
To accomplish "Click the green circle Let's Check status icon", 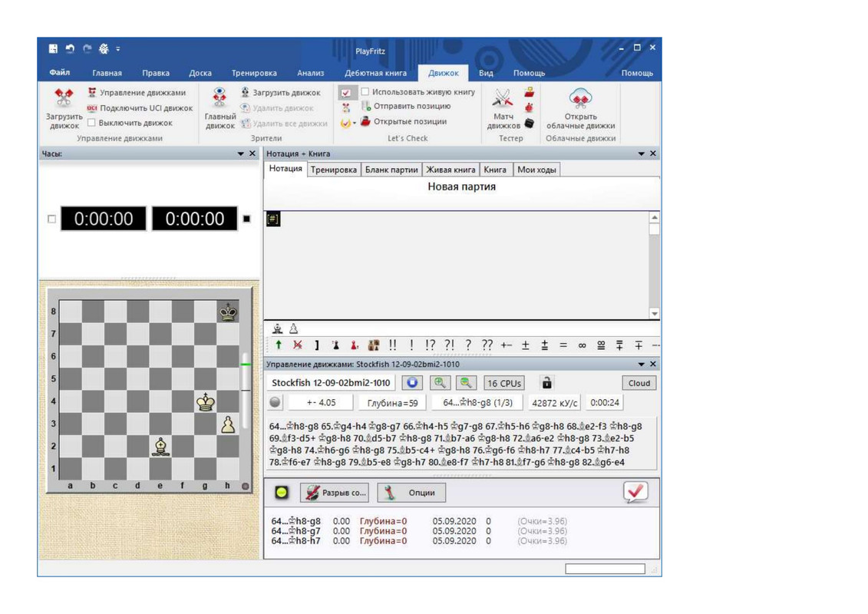I will pos(282,492).
